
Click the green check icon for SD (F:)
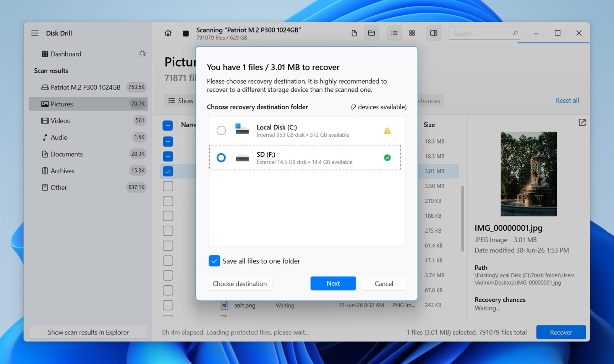pyautogui.click(x=387, y=157)
